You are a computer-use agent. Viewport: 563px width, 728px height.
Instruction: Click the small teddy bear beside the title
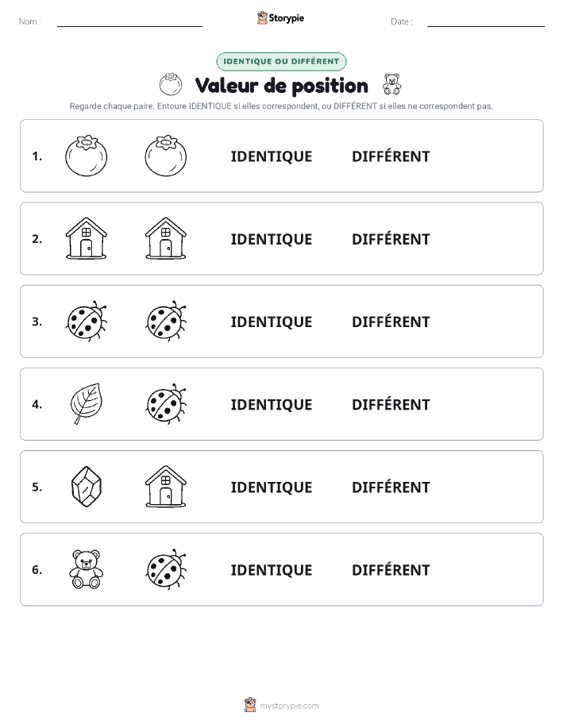pyautogui.click(x=392, y=84)
